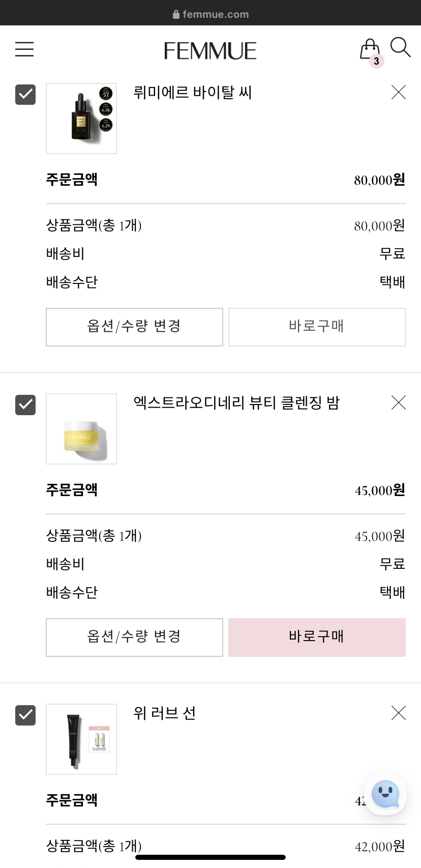
Task: Open the shopping bag cart icon
Action: 371,51
